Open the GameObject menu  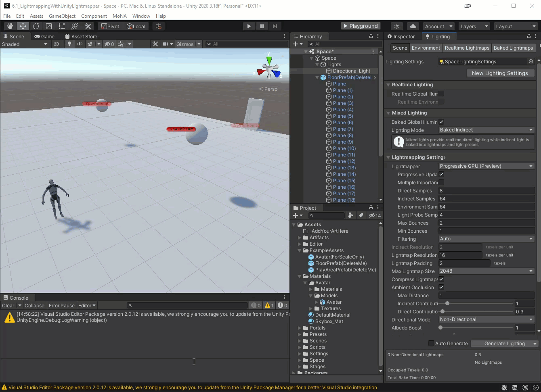[x=62, y=16]
